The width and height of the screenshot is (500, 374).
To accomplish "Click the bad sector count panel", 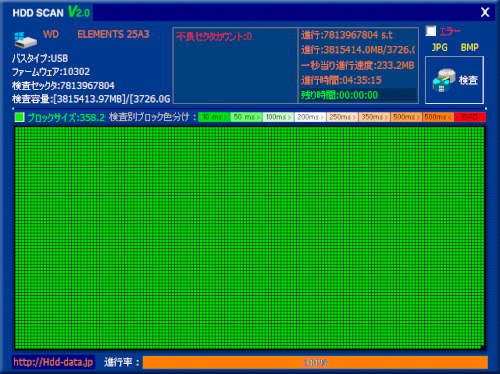I will coord(235,66).
